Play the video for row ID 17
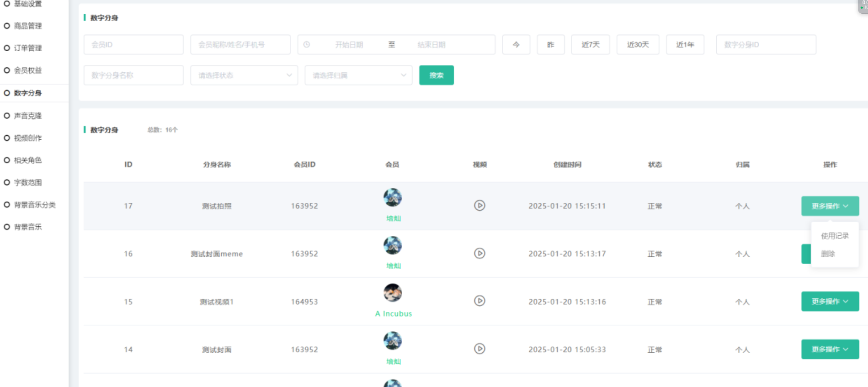The image size is (868, 387). [479, 206]
